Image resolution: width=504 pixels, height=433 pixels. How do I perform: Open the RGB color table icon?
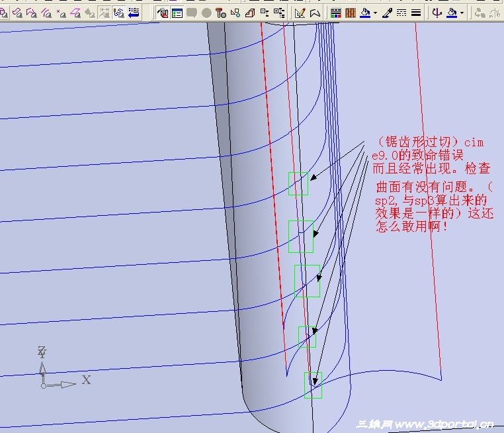coord(336,13)
